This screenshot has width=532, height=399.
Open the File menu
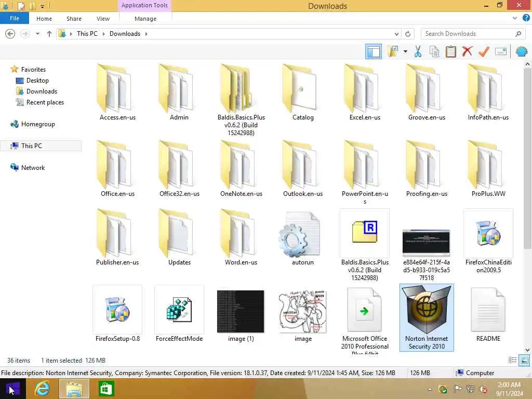[14, 18]
